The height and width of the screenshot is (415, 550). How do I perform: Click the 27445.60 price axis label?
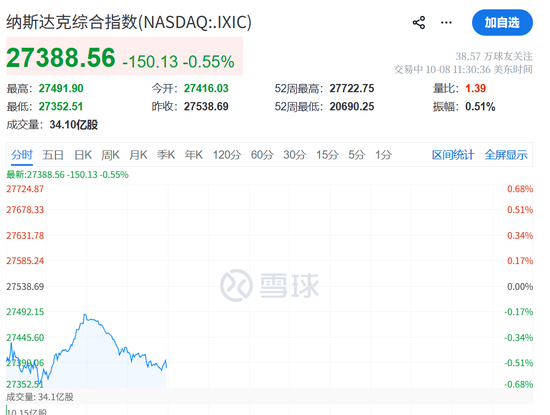click(x=25, y=338)
